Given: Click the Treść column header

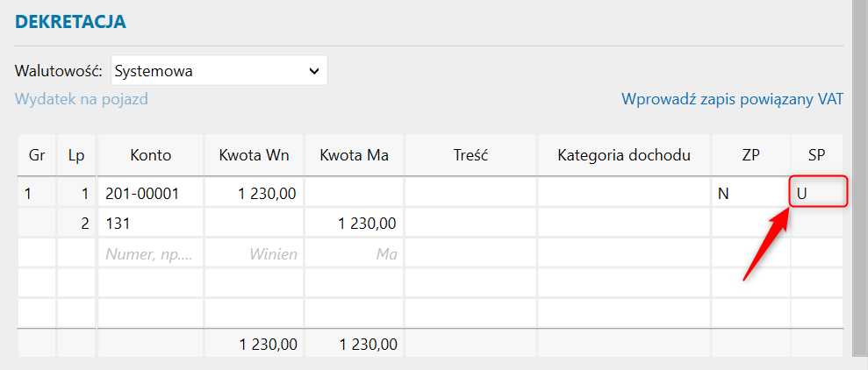Looking at the screenshot, I should 470,156.
